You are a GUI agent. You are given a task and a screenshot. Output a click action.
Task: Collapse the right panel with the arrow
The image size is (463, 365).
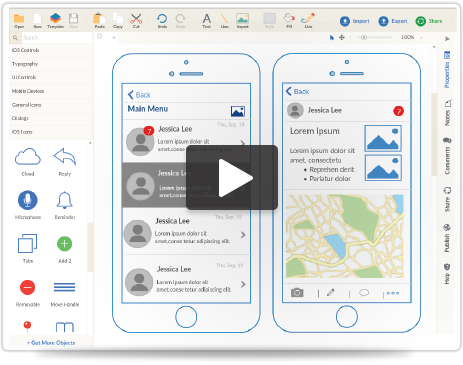(x=447, y=39)
